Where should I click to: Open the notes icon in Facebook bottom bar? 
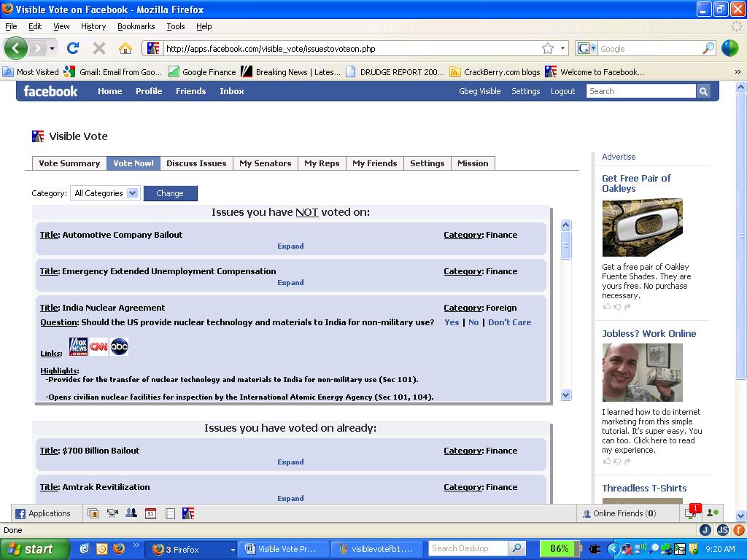[169, 513]
